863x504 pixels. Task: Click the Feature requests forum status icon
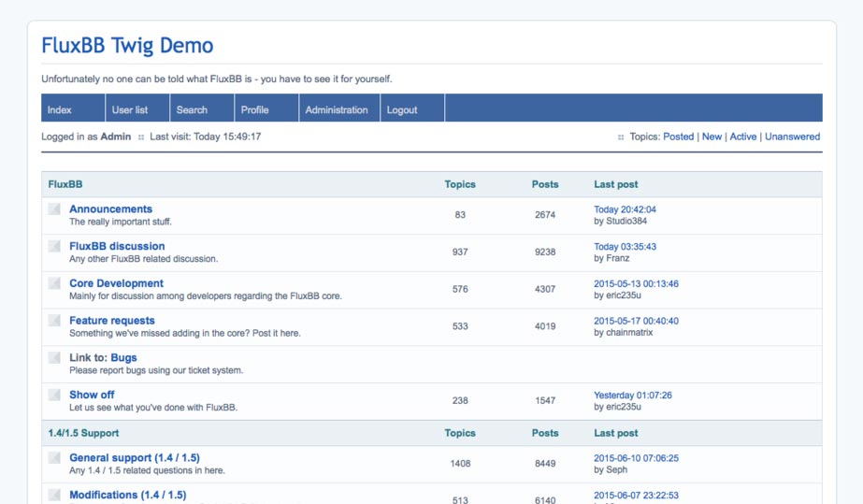point(54,320)
